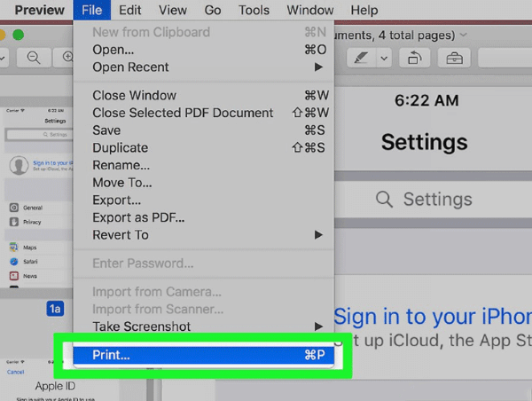This screenshot has height=401, width=532.
Task: Open the Edit menu in menu bar
Action: click(129, 11)
